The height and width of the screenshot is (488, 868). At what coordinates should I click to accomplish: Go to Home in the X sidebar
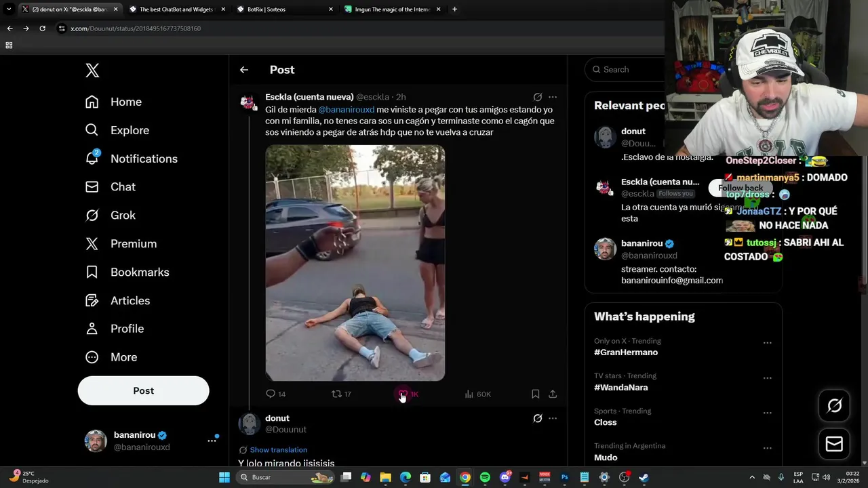point(113,102)
